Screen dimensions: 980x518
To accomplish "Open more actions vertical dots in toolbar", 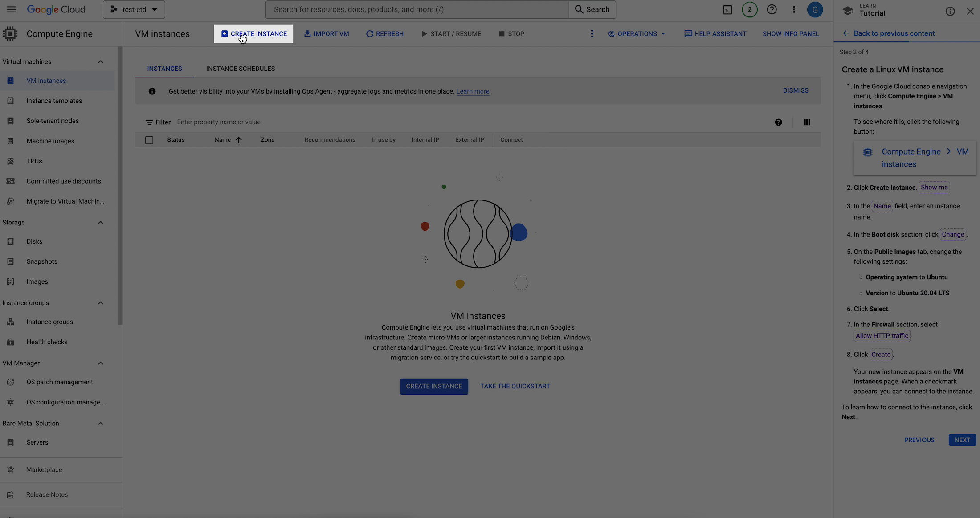I will tap(592, 34).
